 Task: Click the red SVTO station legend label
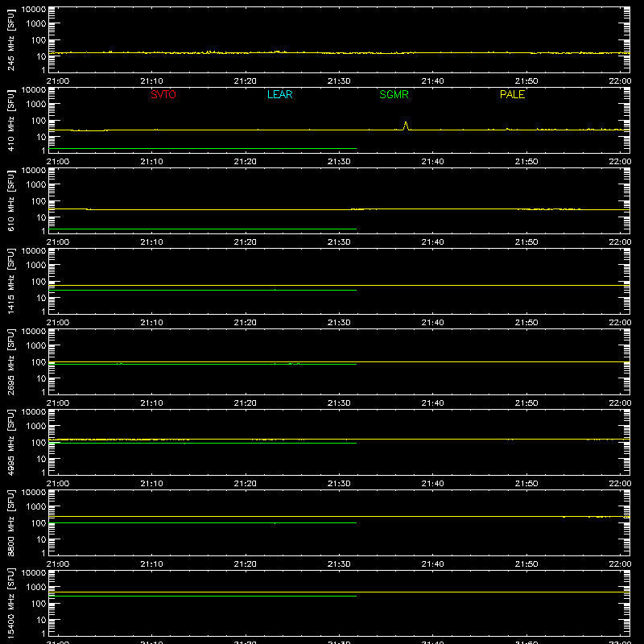[163, 94]
